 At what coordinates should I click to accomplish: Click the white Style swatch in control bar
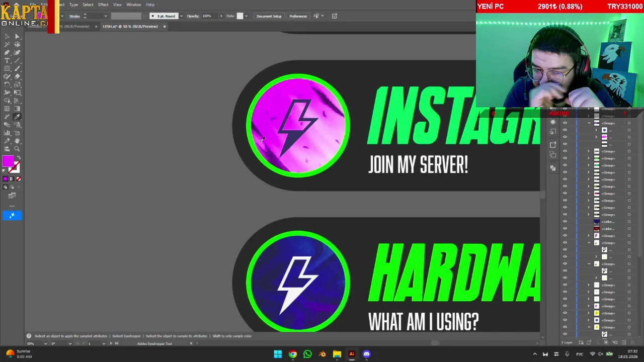(x=240, y=16)
